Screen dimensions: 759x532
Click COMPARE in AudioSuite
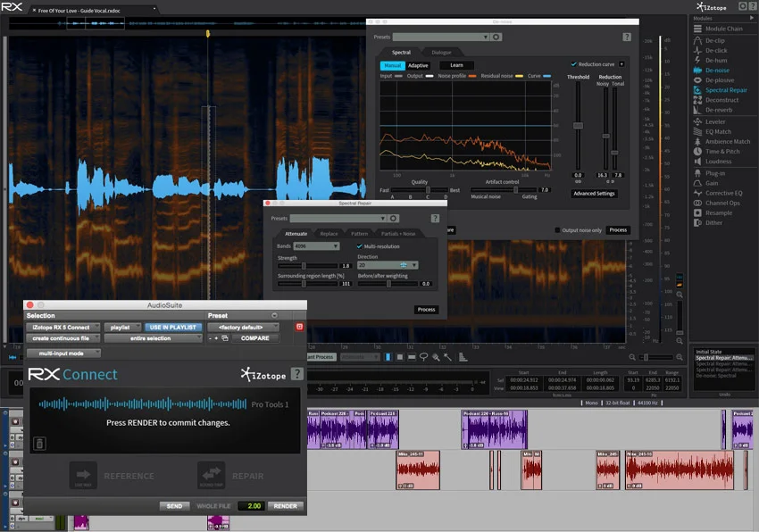pyautogui.click(x=255, y=338)
